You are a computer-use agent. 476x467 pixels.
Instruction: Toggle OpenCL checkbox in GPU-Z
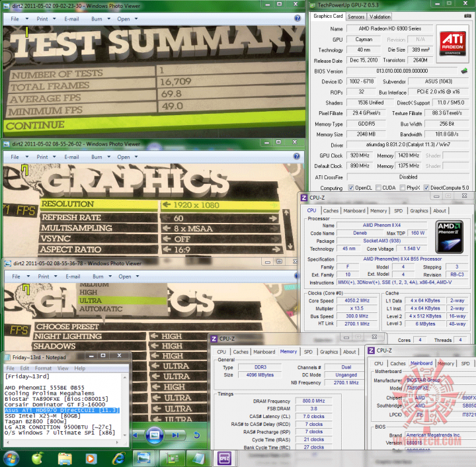click(350, 188)
